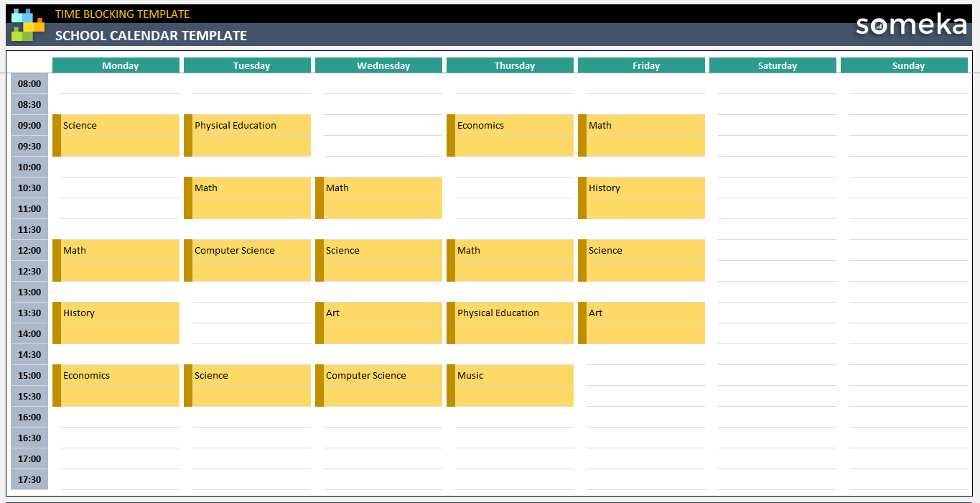Select Thursday's Music block at 15:00

(x=510, y=385)
